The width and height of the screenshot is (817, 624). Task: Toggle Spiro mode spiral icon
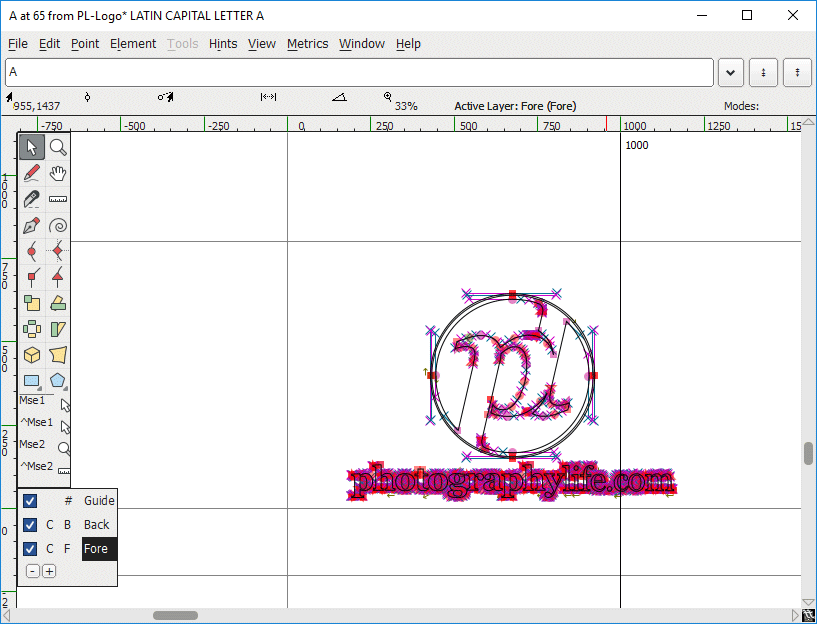[x=58, y=226]
